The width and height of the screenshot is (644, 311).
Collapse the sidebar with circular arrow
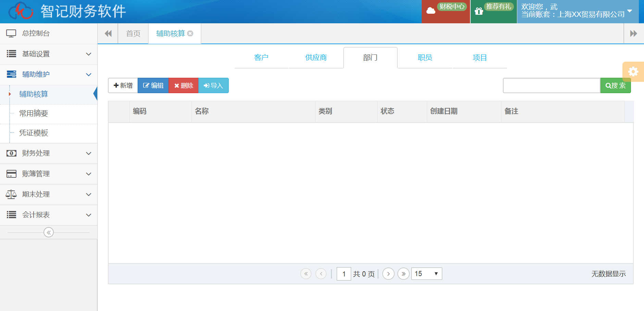[49, 233]
